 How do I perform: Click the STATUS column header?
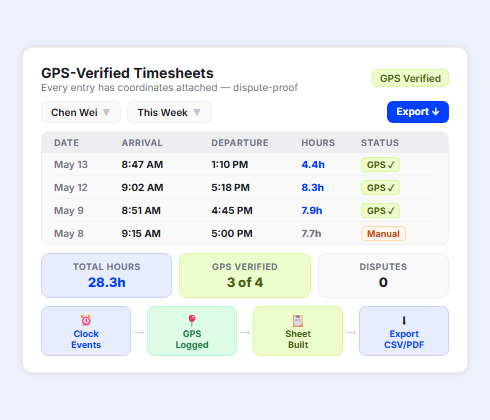coord(380,143)
